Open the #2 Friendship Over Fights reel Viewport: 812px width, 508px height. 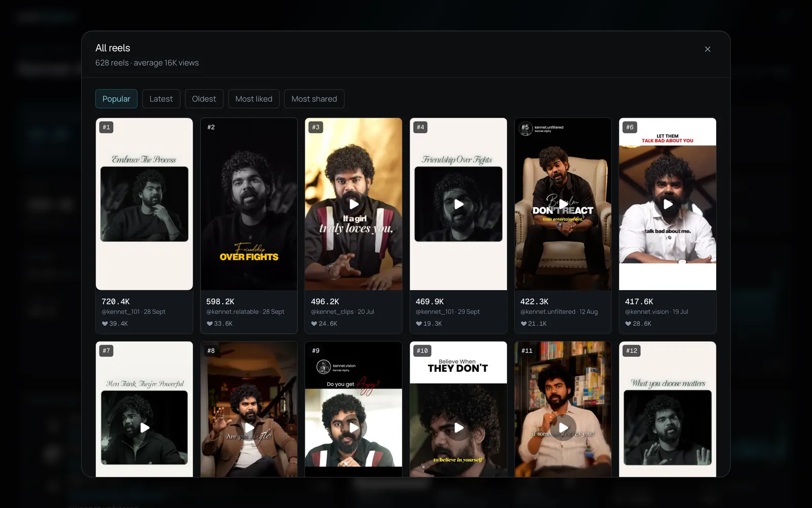pos(249,204)
